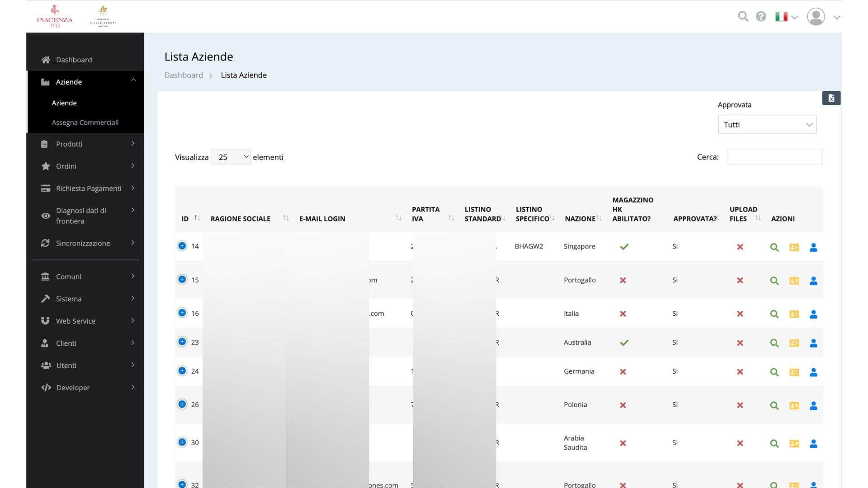Click the user icon in Australia row
Screen dimensions: 868x488
(813, 343)
